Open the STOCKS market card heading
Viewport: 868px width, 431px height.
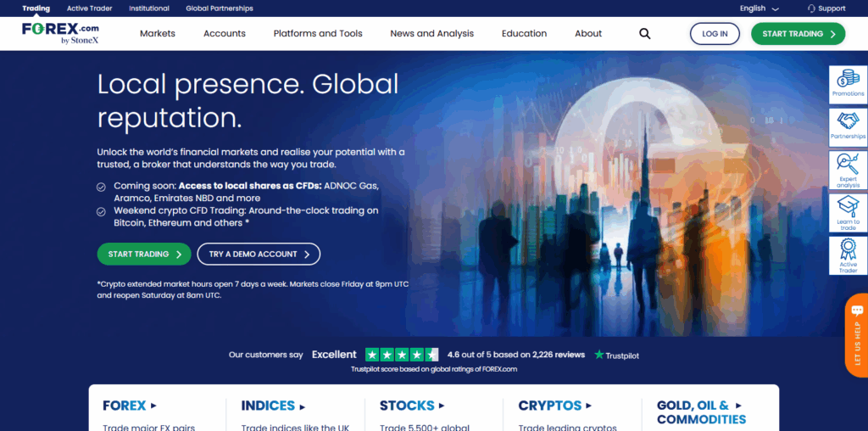coord(412,406)
